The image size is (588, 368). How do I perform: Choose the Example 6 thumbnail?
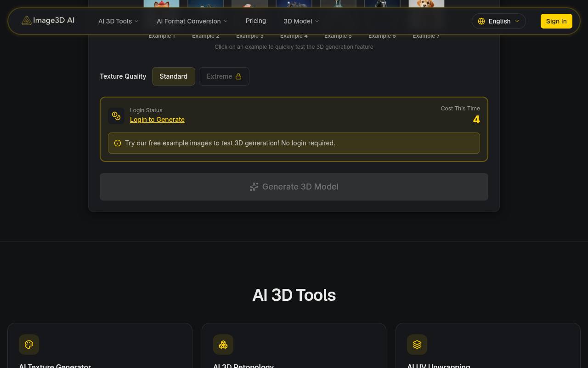coord(382,4)
